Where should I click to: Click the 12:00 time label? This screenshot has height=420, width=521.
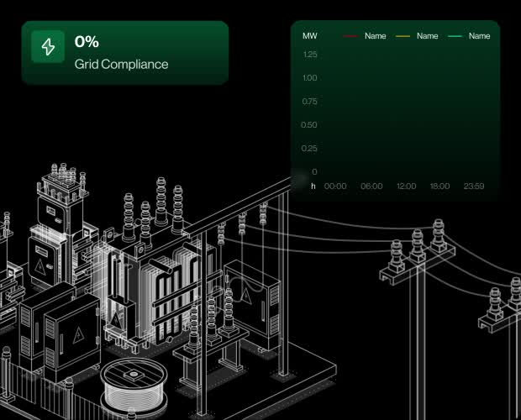click(x=407, y=186)
